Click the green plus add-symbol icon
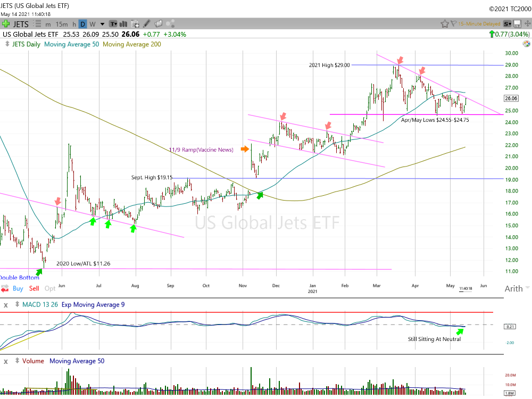This screenshot has height=399, width=532. tap(6, 24)
